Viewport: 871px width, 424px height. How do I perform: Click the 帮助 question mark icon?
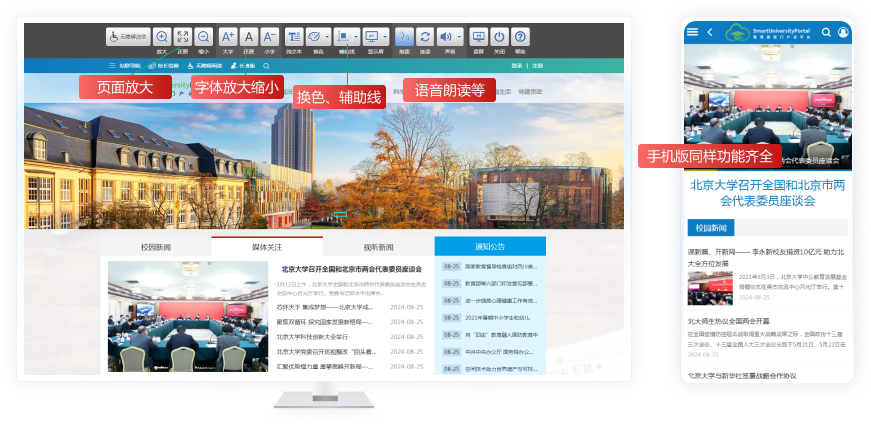pyautogui.click(x=520, y=37)
